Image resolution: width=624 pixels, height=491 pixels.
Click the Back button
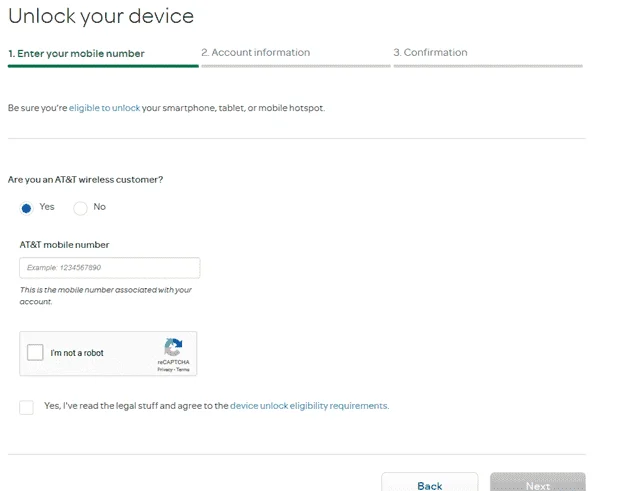click(429, 484)
